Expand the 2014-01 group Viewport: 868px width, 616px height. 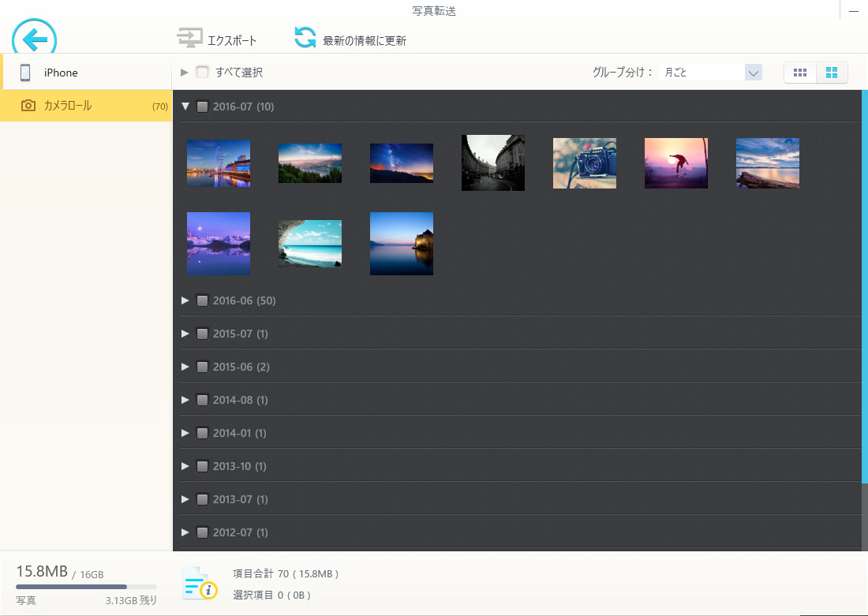pyautogui.click(x=185, y=433)
